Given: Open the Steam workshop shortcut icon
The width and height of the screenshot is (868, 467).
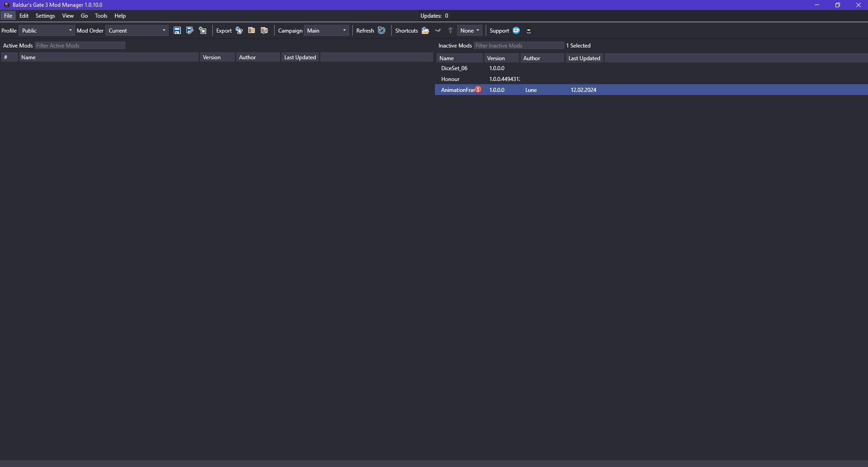Looking at the screenshot, I should coord(438,30).
